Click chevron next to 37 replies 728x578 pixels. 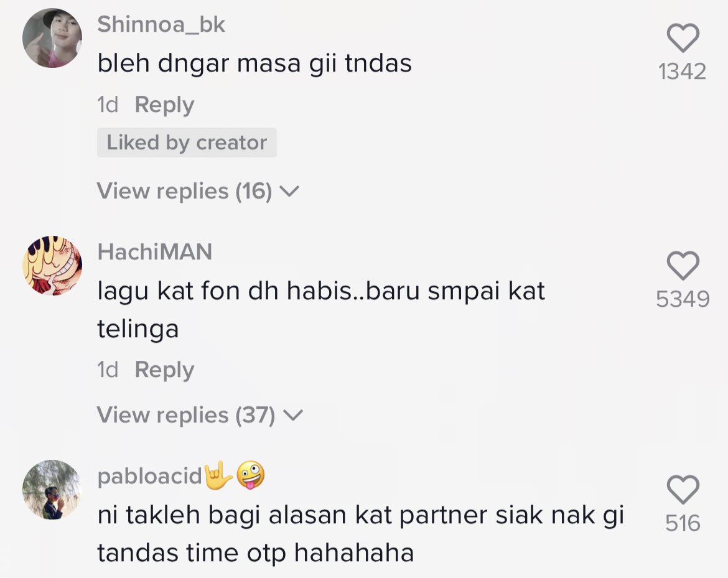pyautogui.click(x=293, y=414)
